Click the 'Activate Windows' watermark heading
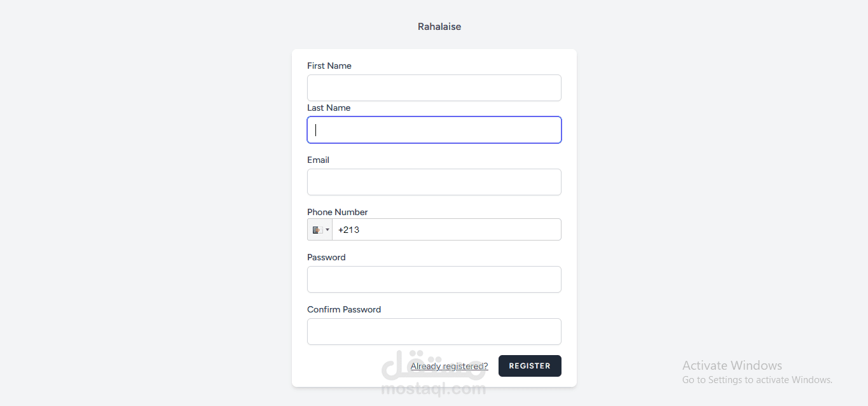 click(732, 365)
